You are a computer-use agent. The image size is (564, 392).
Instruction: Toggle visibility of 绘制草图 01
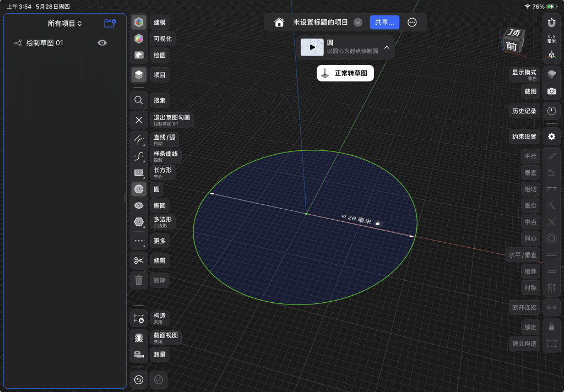(102, 43)
